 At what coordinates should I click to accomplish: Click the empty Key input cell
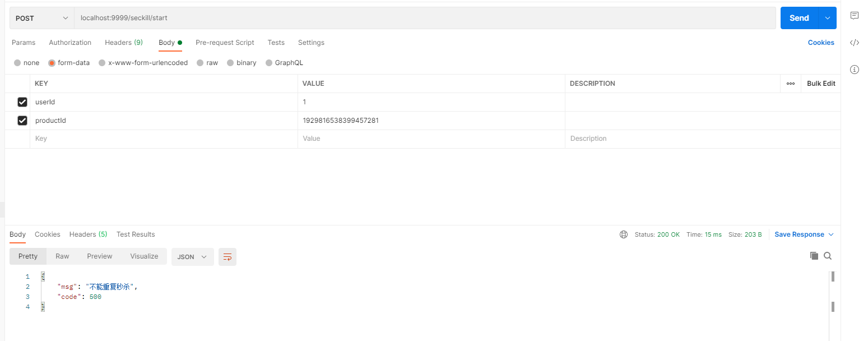[164, 139]
